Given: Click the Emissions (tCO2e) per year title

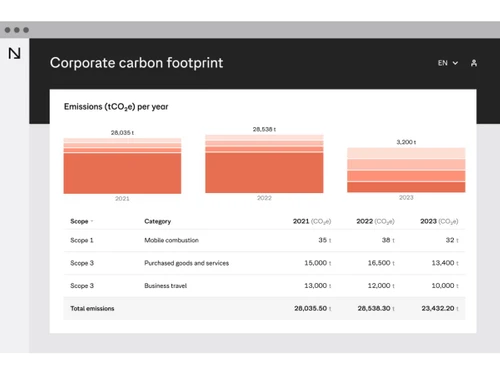Looking at the screenshot, I should pos(116,107).
